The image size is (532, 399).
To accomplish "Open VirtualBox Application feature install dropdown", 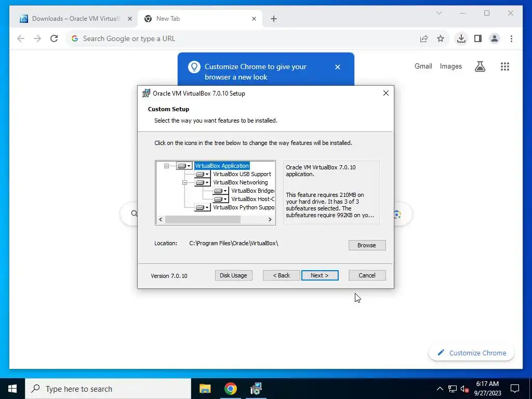I will [184, 166].
